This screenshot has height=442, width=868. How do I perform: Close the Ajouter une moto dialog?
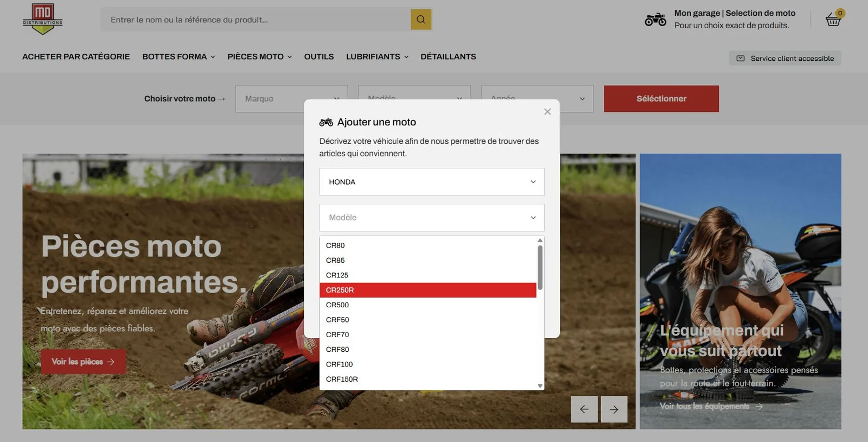point(547,111)
